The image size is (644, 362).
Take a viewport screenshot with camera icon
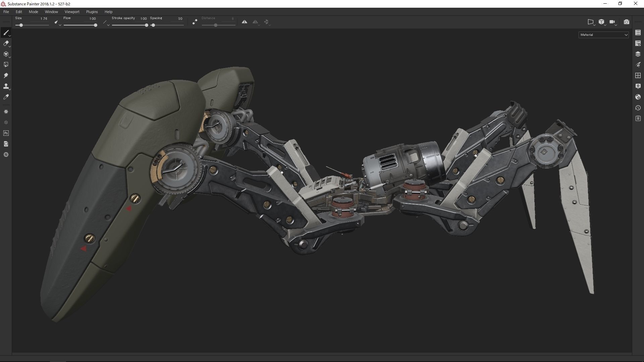[626, 22]
